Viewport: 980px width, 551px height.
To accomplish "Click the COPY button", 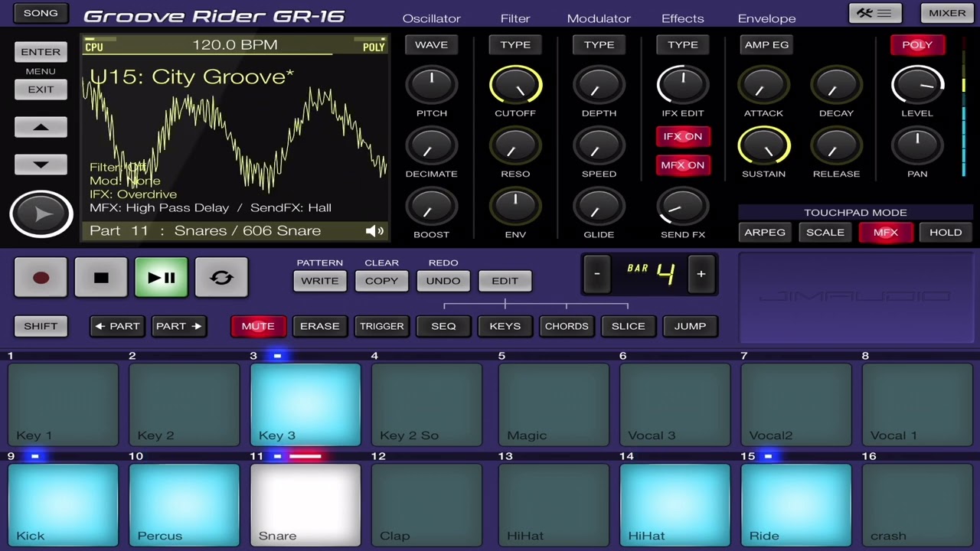I will point(381,281).
